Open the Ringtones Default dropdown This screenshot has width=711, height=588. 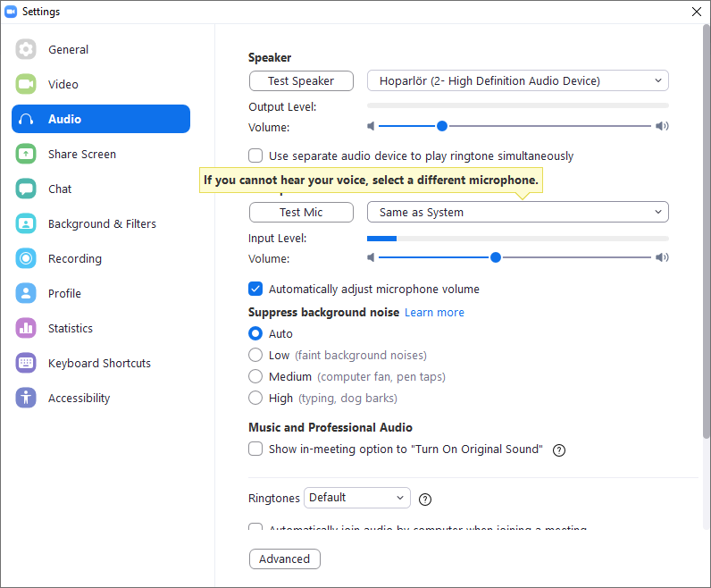pyautogui.click(x=356, y=498)
